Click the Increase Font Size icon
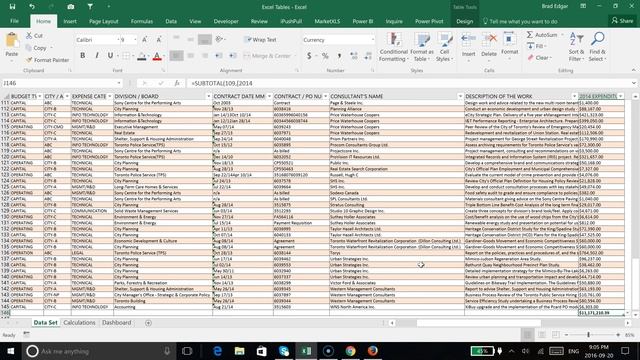Image resolution: width=640 pixels, height=360 pixels. [x=144, y=40]
